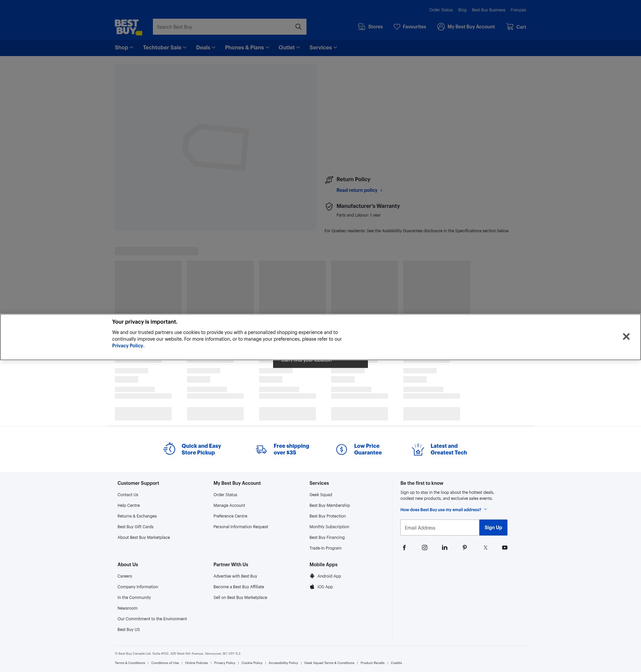Open the Cart icon
This screenshot has width=641, height=672.
tap(510, 27)
